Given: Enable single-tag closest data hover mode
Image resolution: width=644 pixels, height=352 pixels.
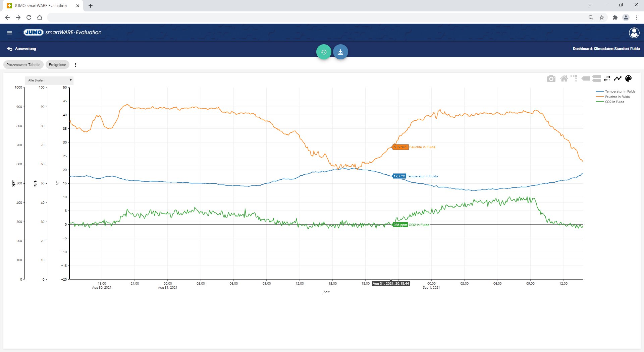Looking at the screenshot, I should coord(586,78).
